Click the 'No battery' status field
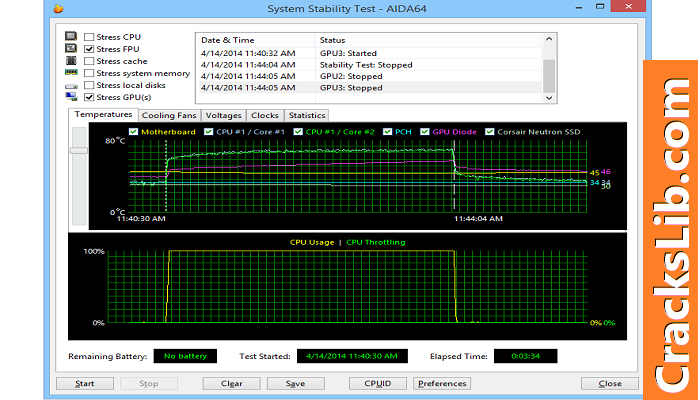 pyautogui.click(x=185, y=356)
